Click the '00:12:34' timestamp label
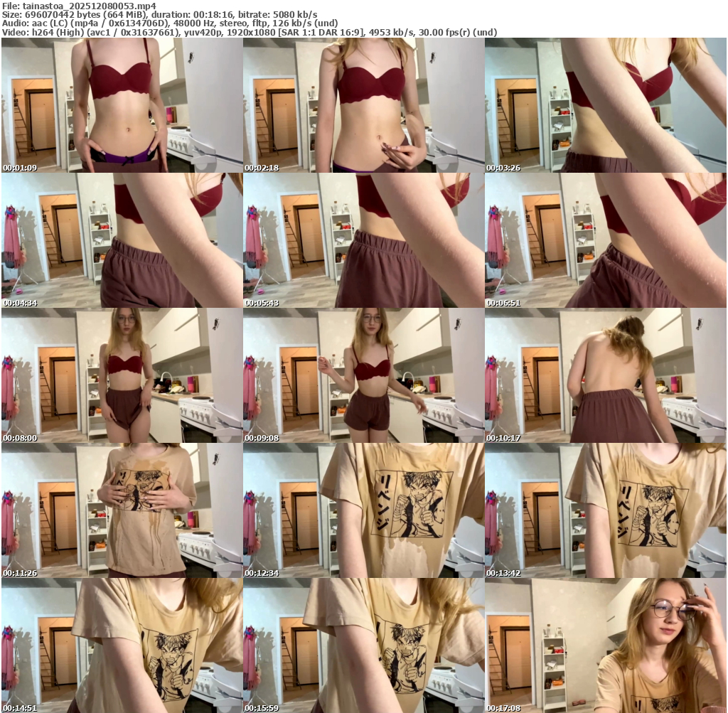Image resolution: width=728 pixels, height=713 pixels. pyautogui.click(x=262, y=573)
